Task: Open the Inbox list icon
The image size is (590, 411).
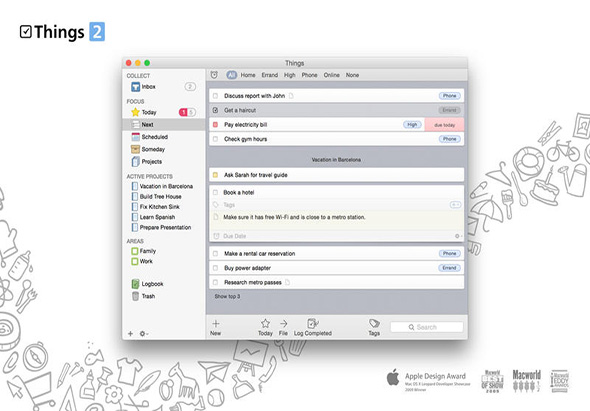Action: coord(135,87)
